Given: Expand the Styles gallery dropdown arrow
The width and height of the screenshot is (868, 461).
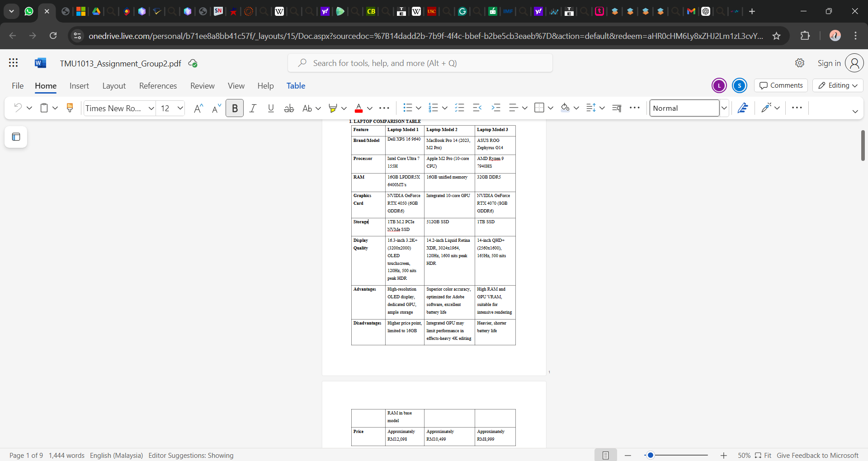Looking at the screenshot, I should pos(724,108).
